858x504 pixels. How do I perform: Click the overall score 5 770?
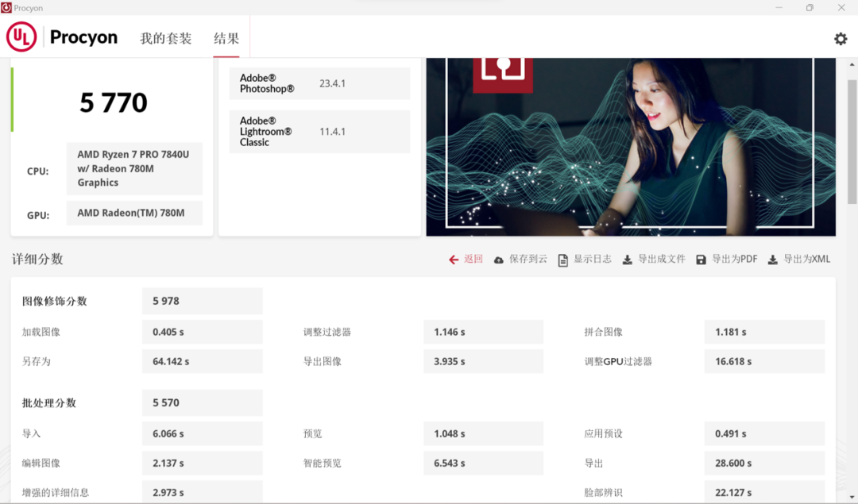(x=114, y=102)
